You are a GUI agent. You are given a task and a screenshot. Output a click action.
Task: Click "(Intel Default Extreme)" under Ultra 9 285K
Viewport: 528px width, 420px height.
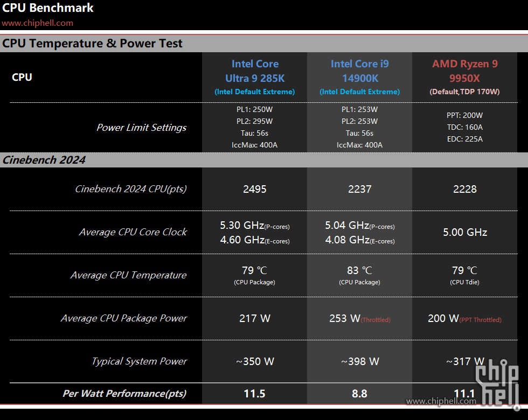pos(254,92)
